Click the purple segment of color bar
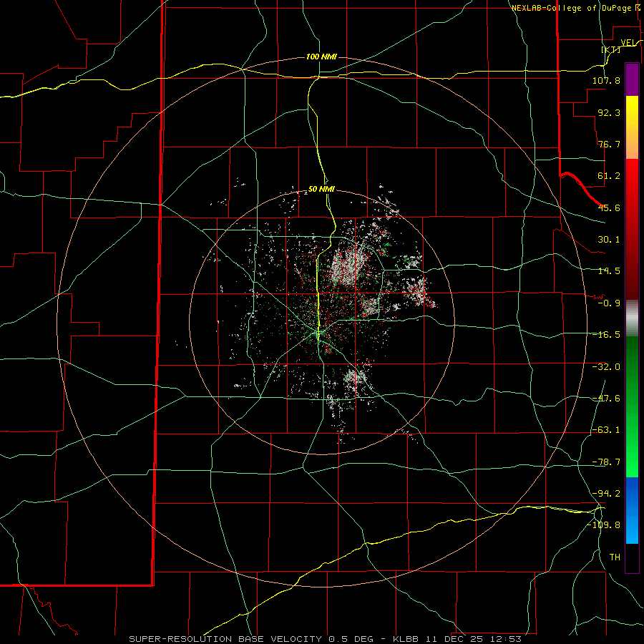Image resolution: width=644 pixels, height=644 pixels. pyautogui.click(x=632, y=79)
